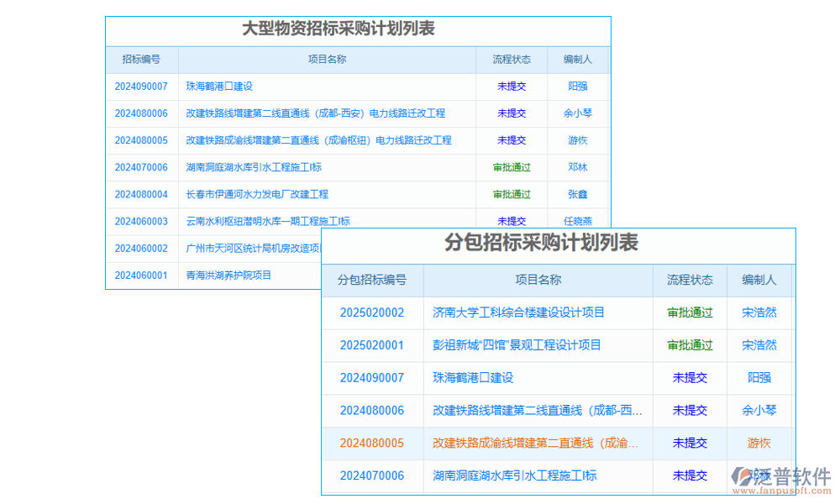Click 审批通过 status for 2025020001
The width and height of the screenshot is (840, 504).
689,345
